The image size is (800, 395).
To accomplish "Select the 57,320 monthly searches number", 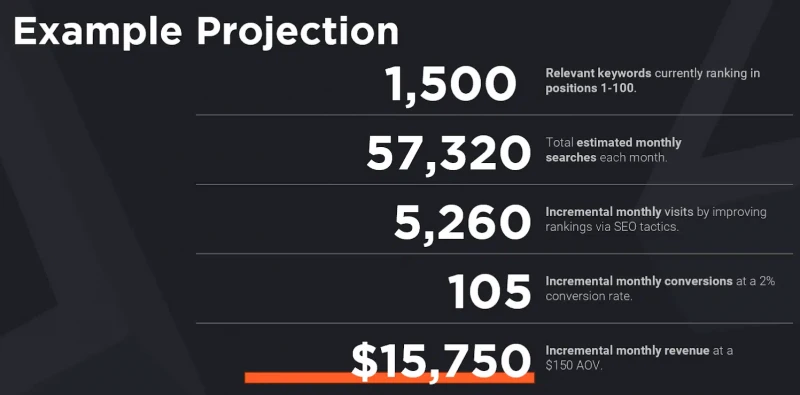I will pos(448,154).
